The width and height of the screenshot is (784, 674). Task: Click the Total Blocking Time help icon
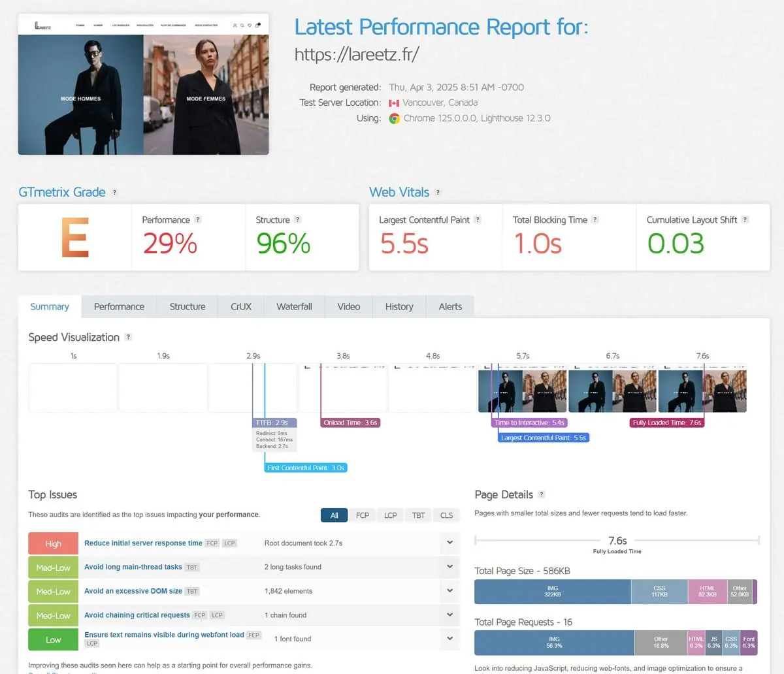click(595, 220)
